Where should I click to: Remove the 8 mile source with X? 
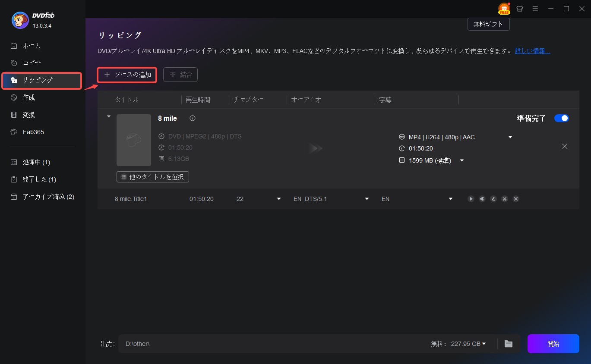point(564,146)
